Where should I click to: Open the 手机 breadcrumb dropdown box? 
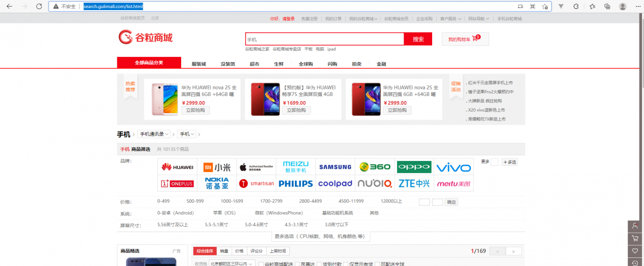pyautogui.click(x=187, y=134)
